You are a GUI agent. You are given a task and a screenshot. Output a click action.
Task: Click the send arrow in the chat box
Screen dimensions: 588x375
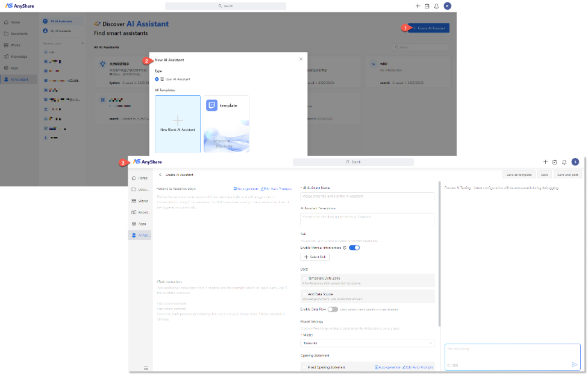(x=574, y=365)
